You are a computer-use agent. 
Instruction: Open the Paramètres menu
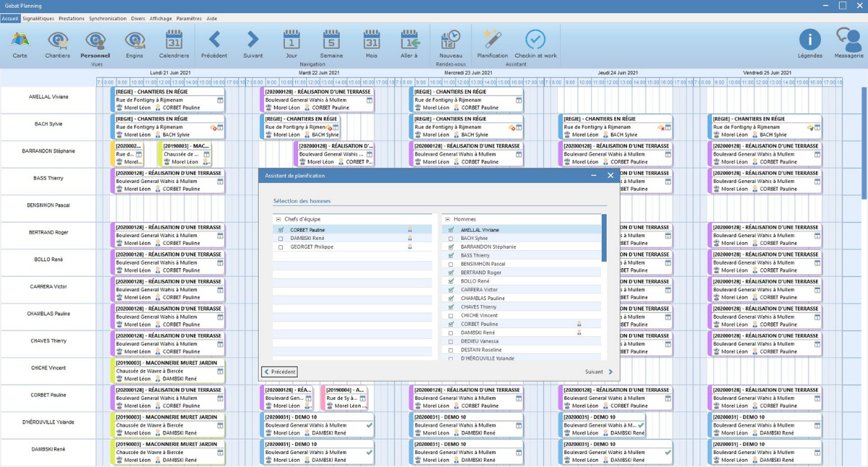(189, 18)
